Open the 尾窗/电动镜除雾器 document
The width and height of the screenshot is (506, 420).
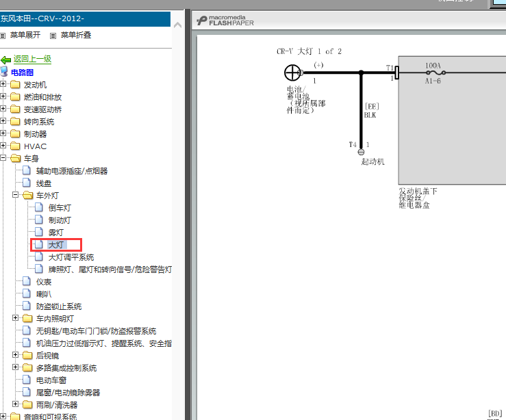pyautogui.click(x=68, y=393)
